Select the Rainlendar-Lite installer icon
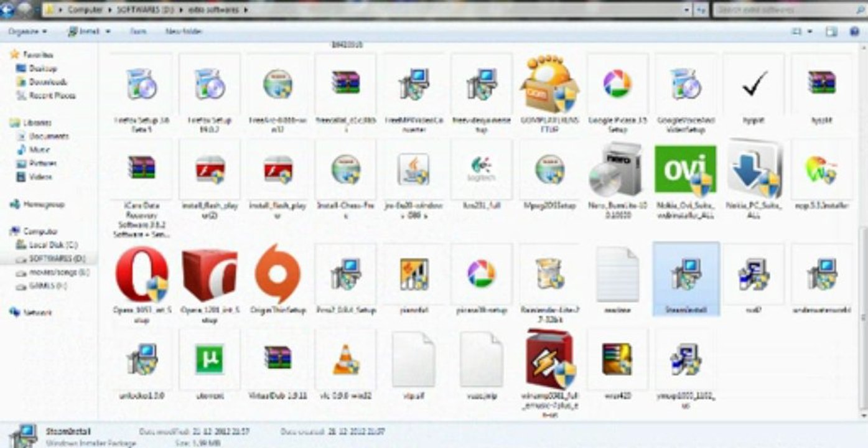 pyautogui.click(x=549, y=274)
